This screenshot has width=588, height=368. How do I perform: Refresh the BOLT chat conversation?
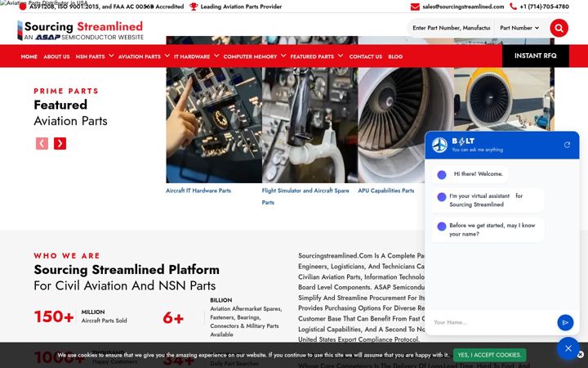567,145
